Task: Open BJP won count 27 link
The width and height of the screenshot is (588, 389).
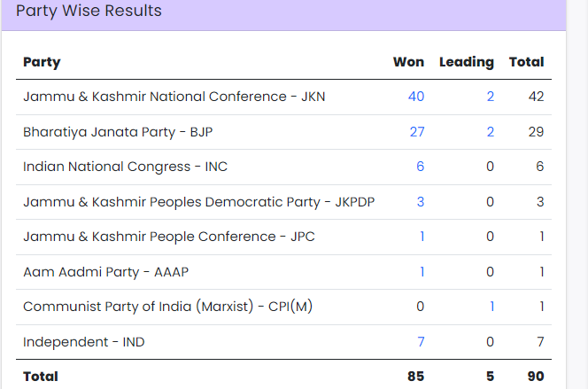Action: (x=417, y=132)
